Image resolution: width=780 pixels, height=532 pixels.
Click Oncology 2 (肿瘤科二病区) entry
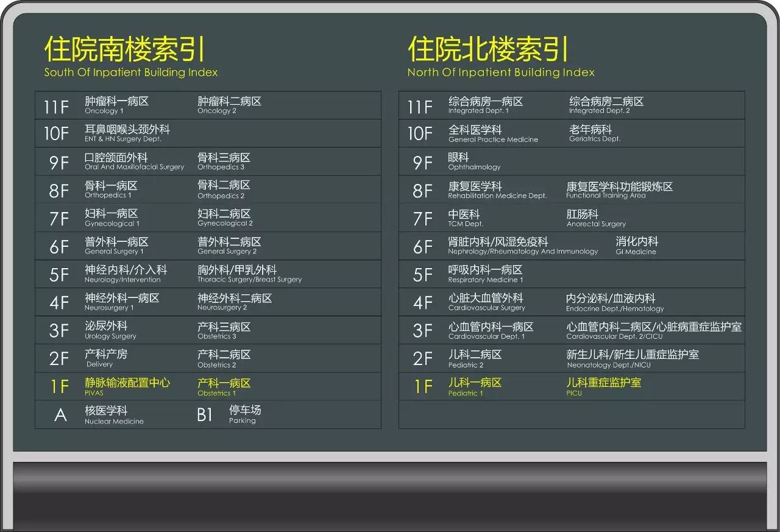click(229, 105)
